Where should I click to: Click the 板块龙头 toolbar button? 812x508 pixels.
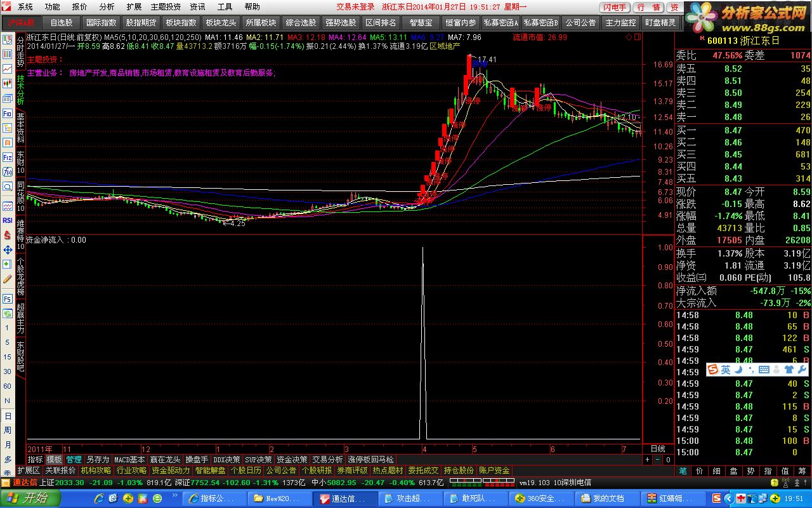pos(221,23)
